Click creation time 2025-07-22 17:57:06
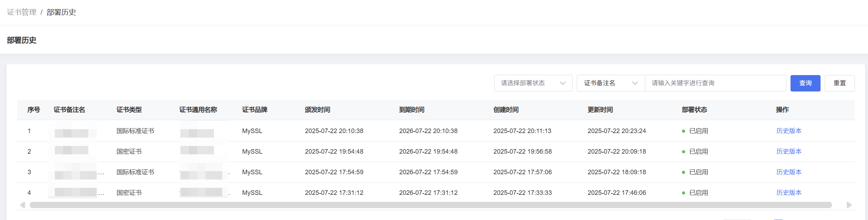Screen dimensions: 868x220 (522, 172)
